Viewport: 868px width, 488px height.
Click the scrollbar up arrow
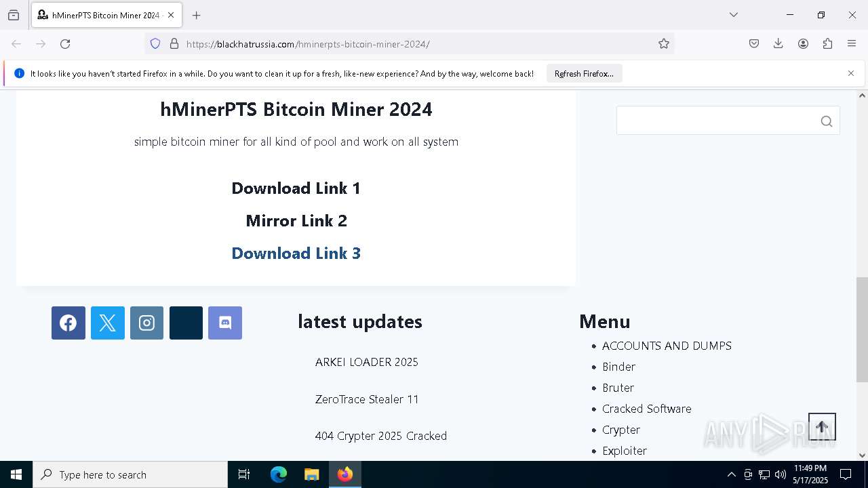coord(862,95)
